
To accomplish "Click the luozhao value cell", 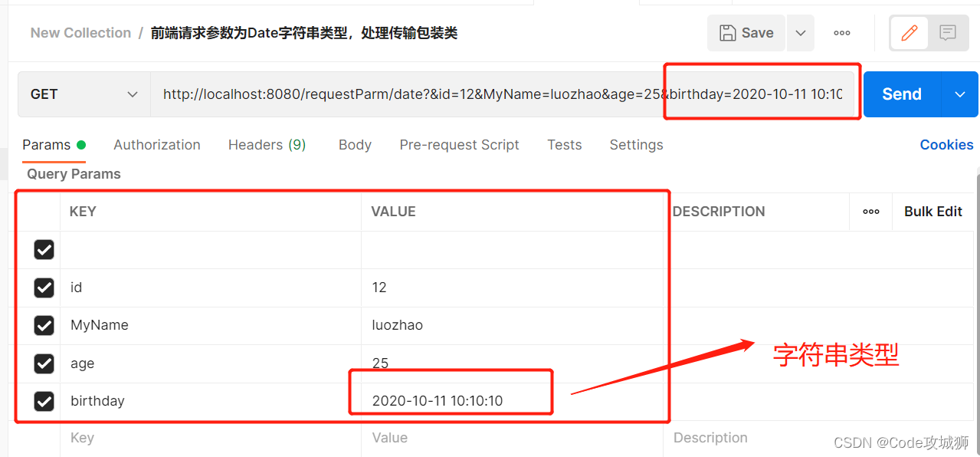I will [512, 325].
